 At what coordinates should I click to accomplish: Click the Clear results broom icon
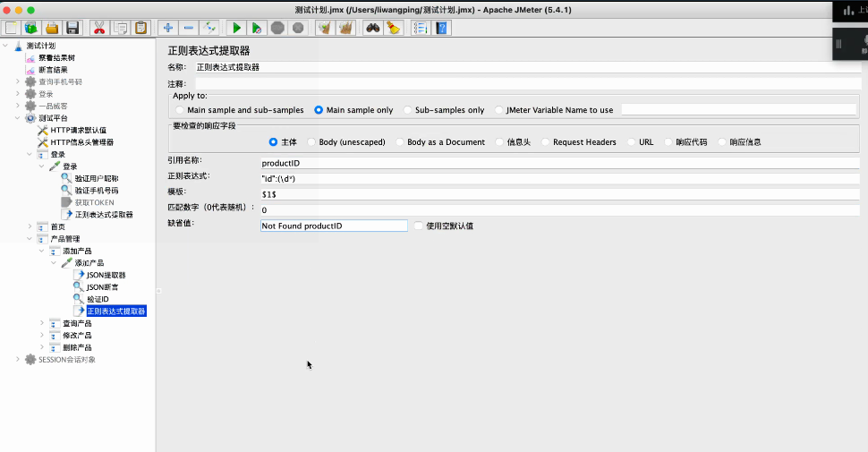click(x=325, y=28)
